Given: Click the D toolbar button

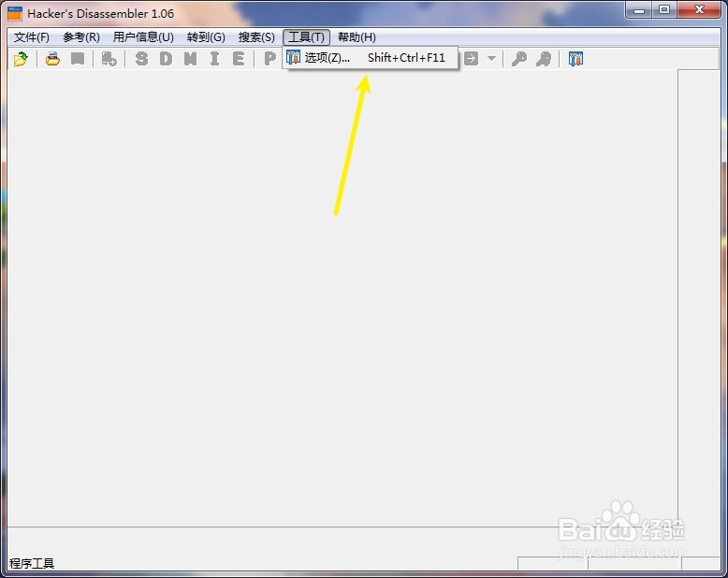Looking at the screenshot, I should [x=166, y=59].
